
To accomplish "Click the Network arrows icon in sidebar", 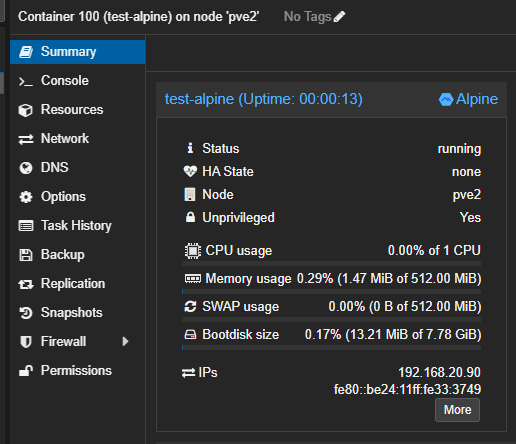I will [26, 139].
